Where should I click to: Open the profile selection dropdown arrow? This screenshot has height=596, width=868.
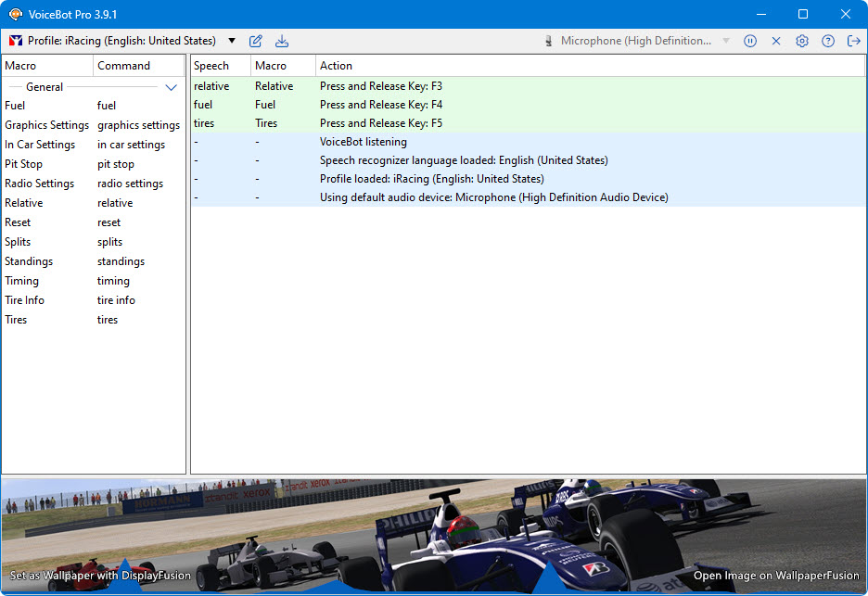pyautogui.click(x=232, y=41)
